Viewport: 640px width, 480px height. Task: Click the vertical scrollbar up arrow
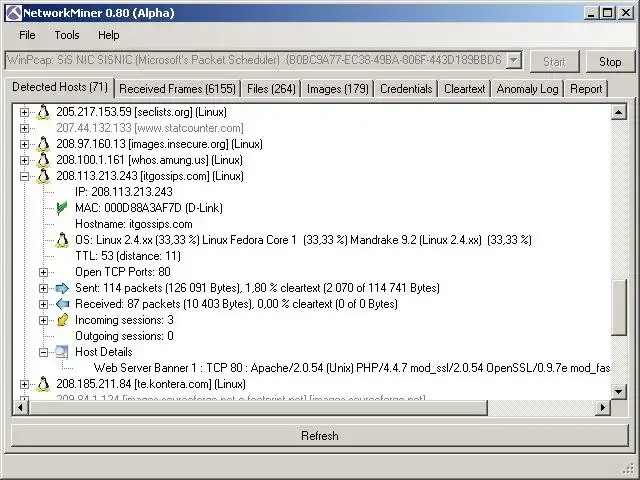pyautogui.click(x=619, y=112)
